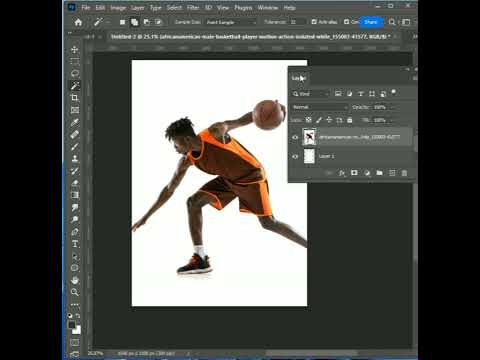Select the Gradient tool

click(75, 195)
